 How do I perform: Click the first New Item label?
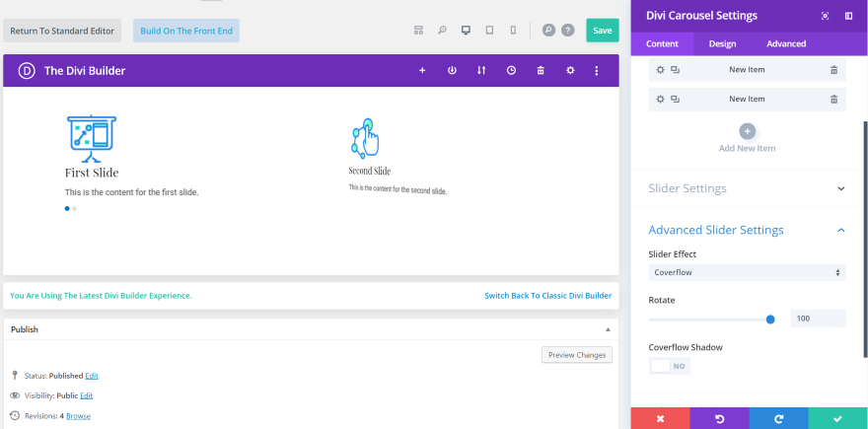[x=747, y=70]
